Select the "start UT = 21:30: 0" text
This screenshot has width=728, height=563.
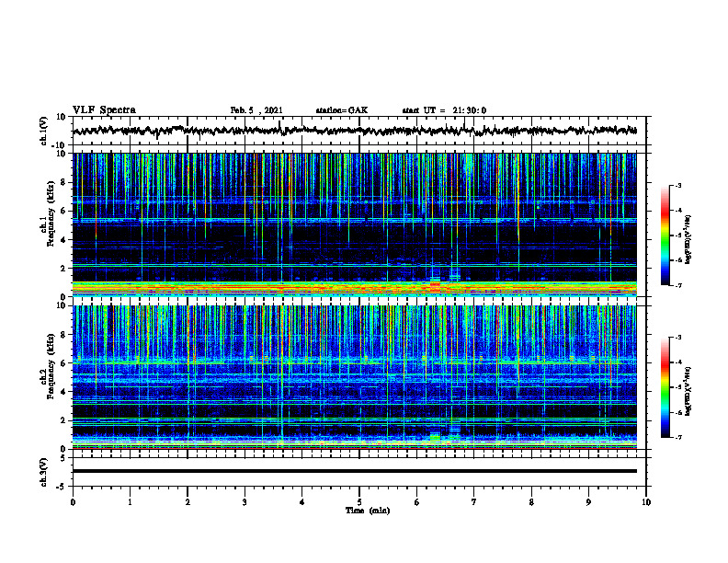pyautogui.click(x=444, y=110)
